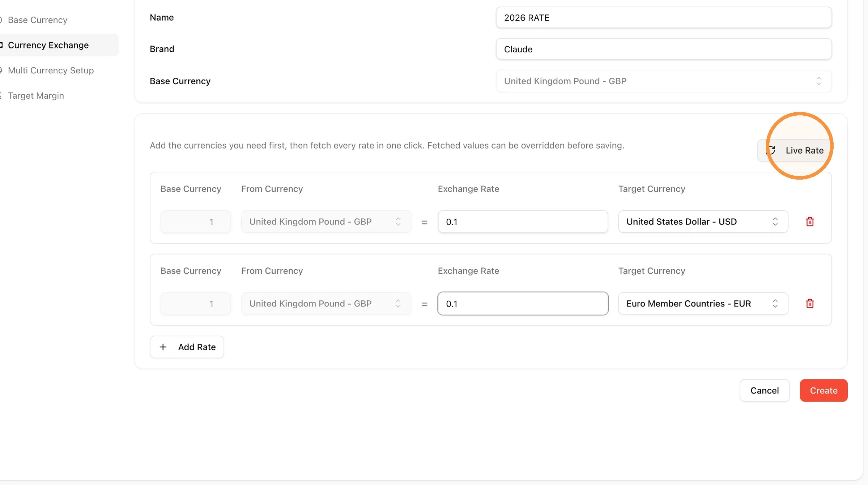
Task: Open Target Margin sidebar item
Action: 36,96
